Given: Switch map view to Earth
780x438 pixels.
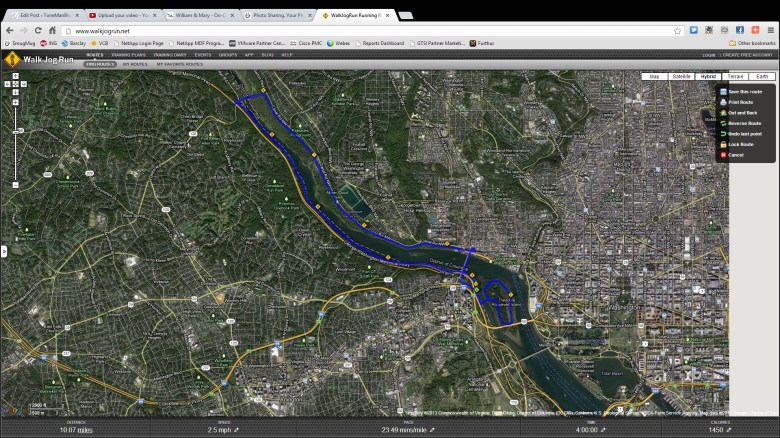Looking at the screenshot, I should [762, 76].
